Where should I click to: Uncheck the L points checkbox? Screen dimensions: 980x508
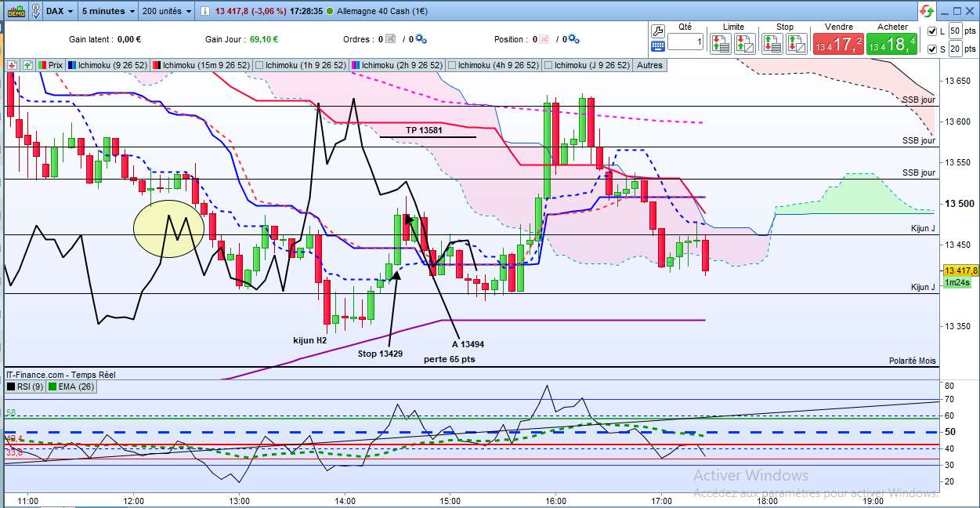[x=931, y=31]
